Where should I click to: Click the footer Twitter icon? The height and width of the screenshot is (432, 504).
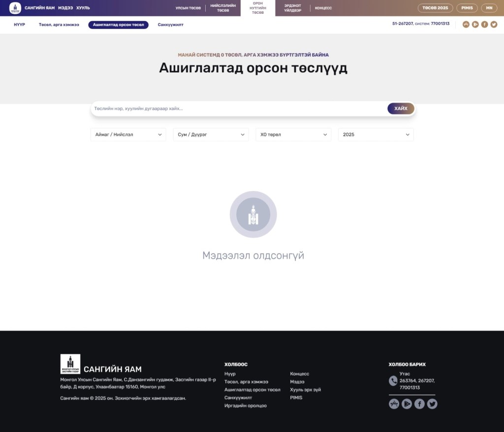[x=432, y=404]
